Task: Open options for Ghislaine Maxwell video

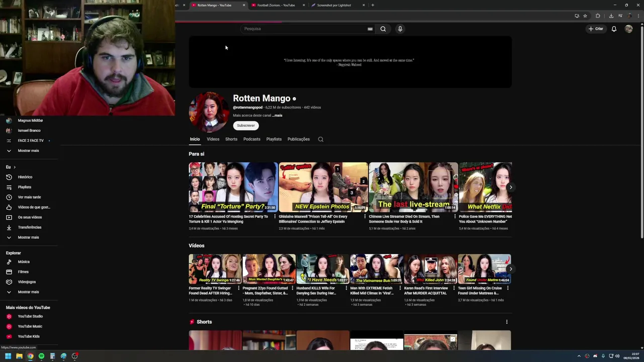Action: (365, 217)
